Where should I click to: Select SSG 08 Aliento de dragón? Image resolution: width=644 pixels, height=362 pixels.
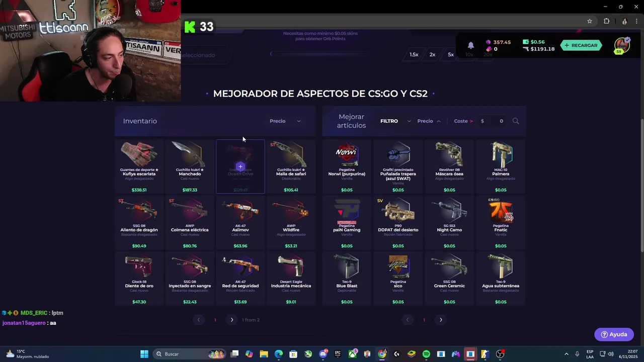tap(139, 222)
